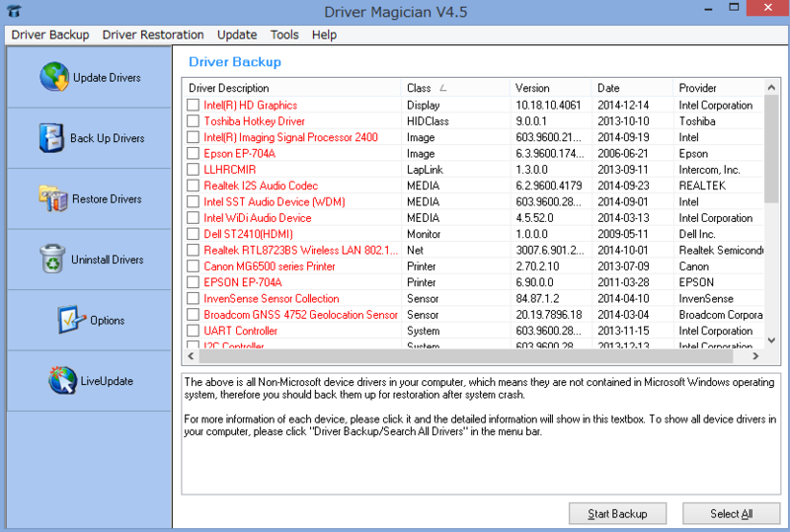
Task: Check the Intel WiDi Audio Device checkbox
Action: point(193,217)
